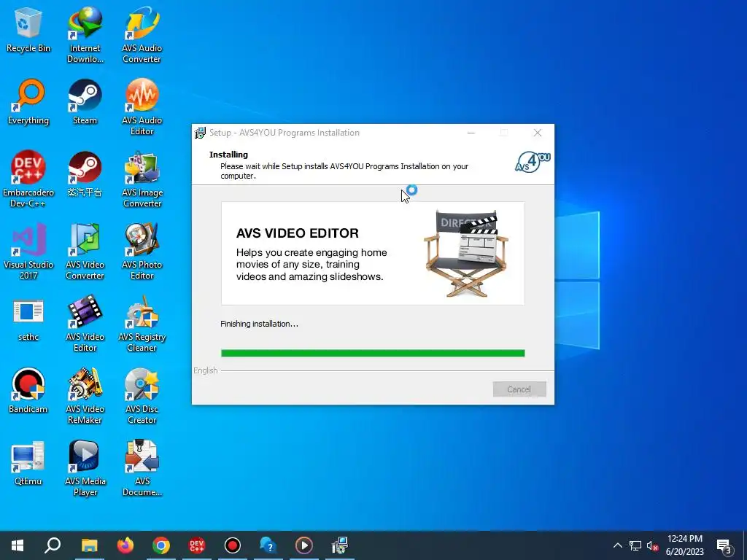The height and width of the screenshot is (560, 747).
Task: Select the AVS Disc Creator shortcut
Action: [x=142, y=396]
